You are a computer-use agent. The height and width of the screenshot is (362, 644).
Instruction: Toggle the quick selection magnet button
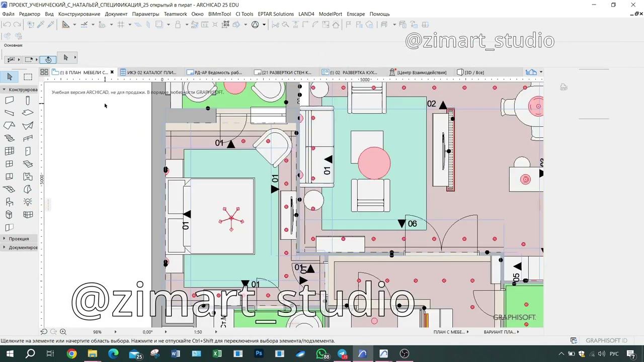(x=48, y=59)
